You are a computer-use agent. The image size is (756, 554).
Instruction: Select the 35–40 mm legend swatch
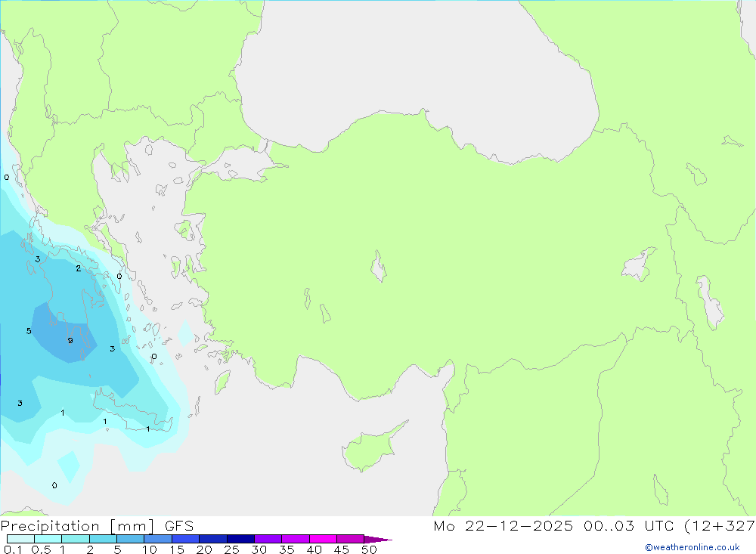[x=296, y=539]
